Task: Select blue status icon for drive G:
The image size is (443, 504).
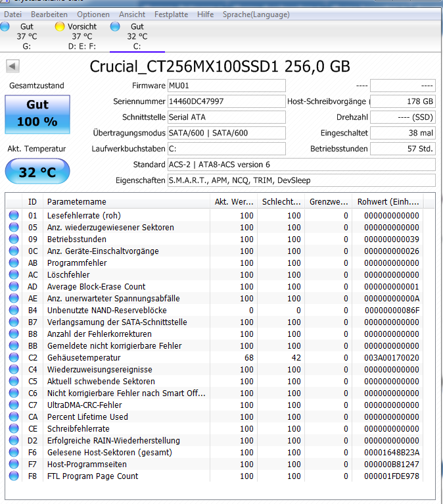Action: (x=5, y=26)
